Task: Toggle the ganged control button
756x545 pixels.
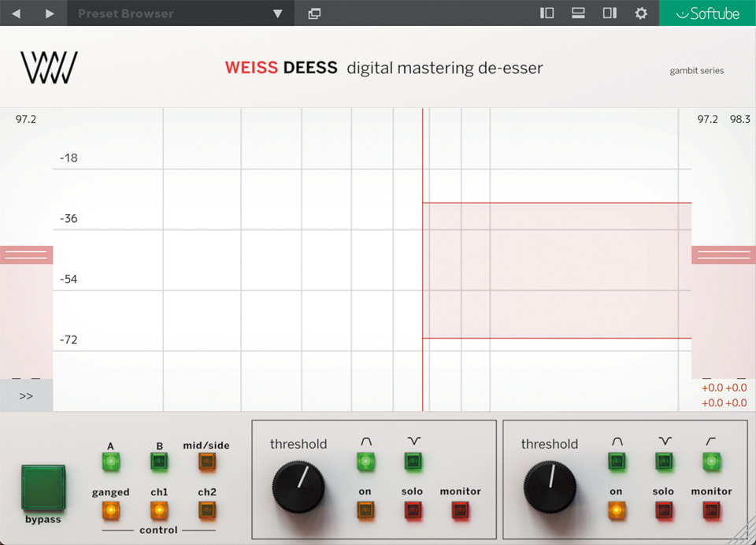Action: coord(111,510)
